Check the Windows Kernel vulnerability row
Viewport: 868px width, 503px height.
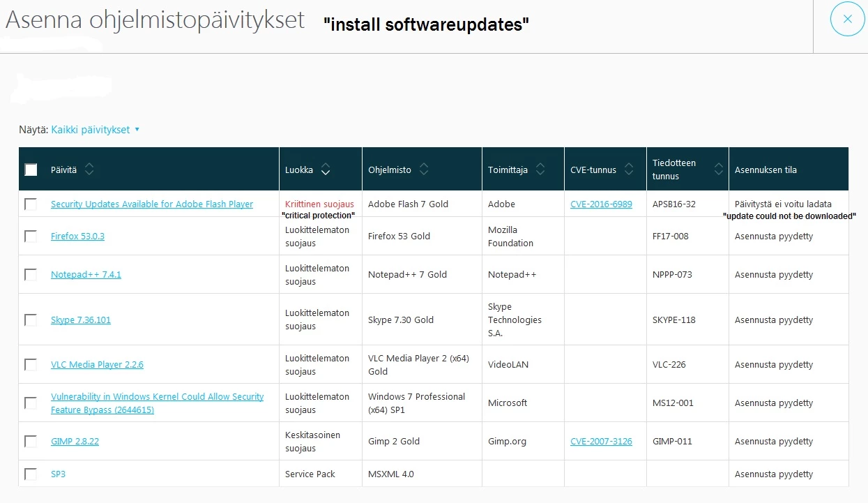coord(31,403)
